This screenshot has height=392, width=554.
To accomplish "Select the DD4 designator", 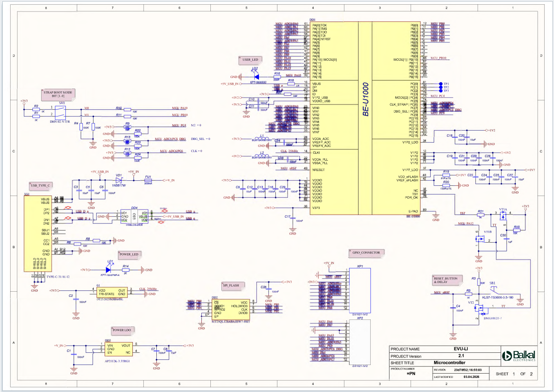I will click(134, 208).
